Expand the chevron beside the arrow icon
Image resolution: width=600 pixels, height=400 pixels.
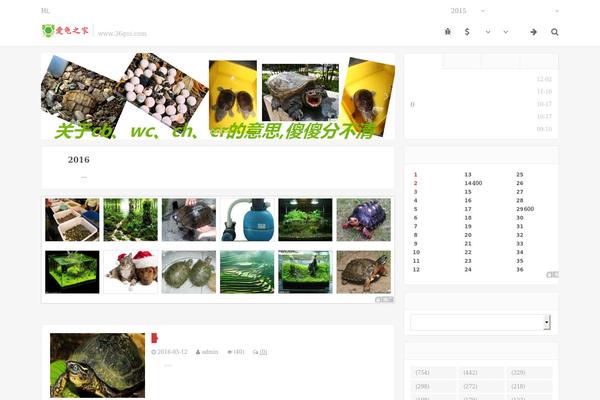coord(506,32)
